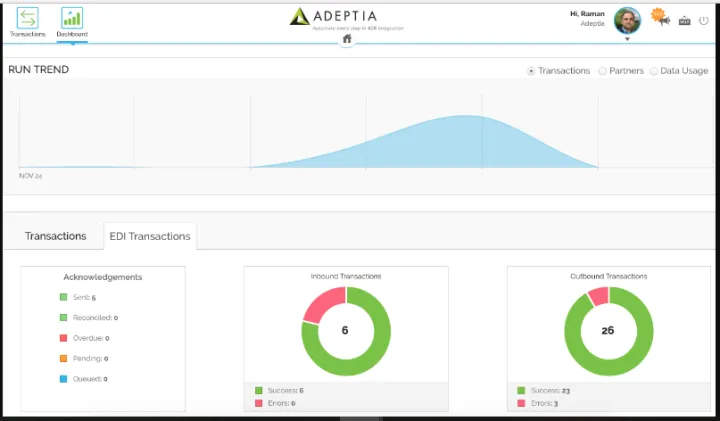Select the Partners radio button
720x421 pixels.
click(x=602, y=71)
